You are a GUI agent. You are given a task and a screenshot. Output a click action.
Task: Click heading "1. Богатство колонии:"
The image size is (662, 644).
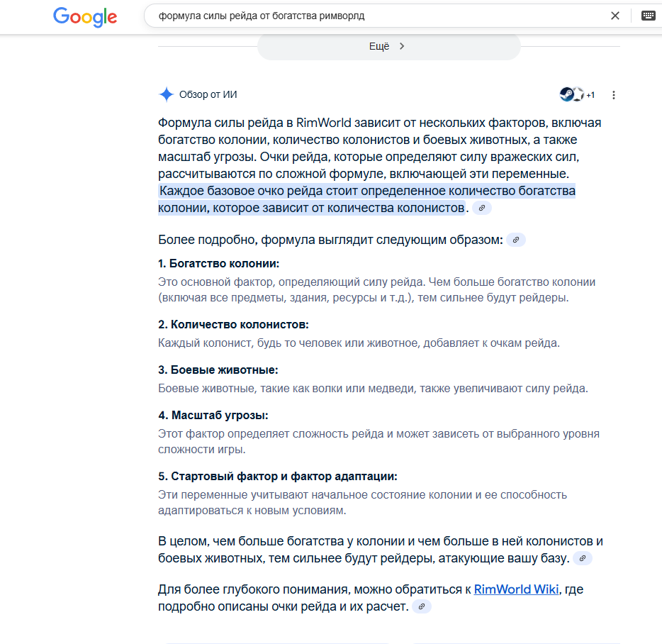[219, 264]
